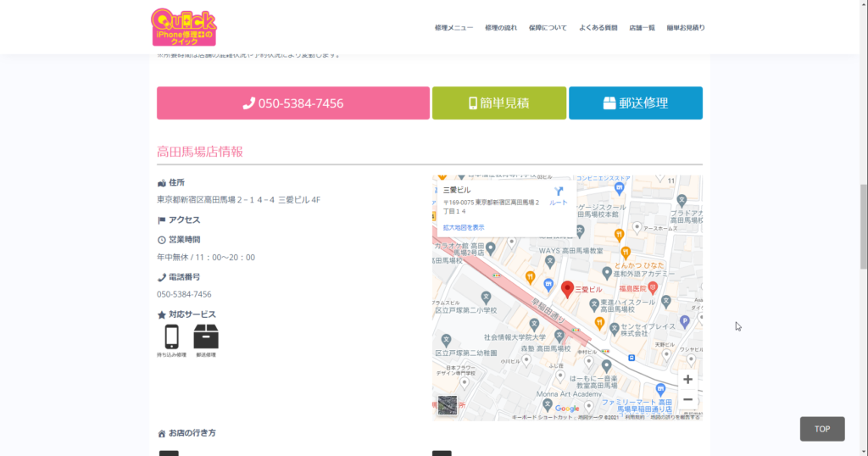
Task: Click the Quick iPhone repair logo
Action: 184,27
